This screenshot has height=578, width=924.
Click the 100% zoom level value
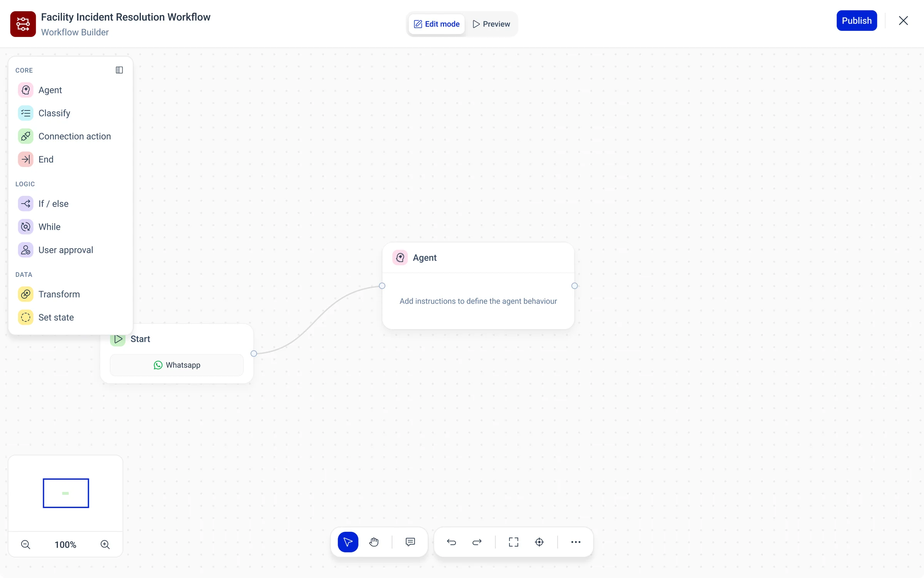click(65, 544)
